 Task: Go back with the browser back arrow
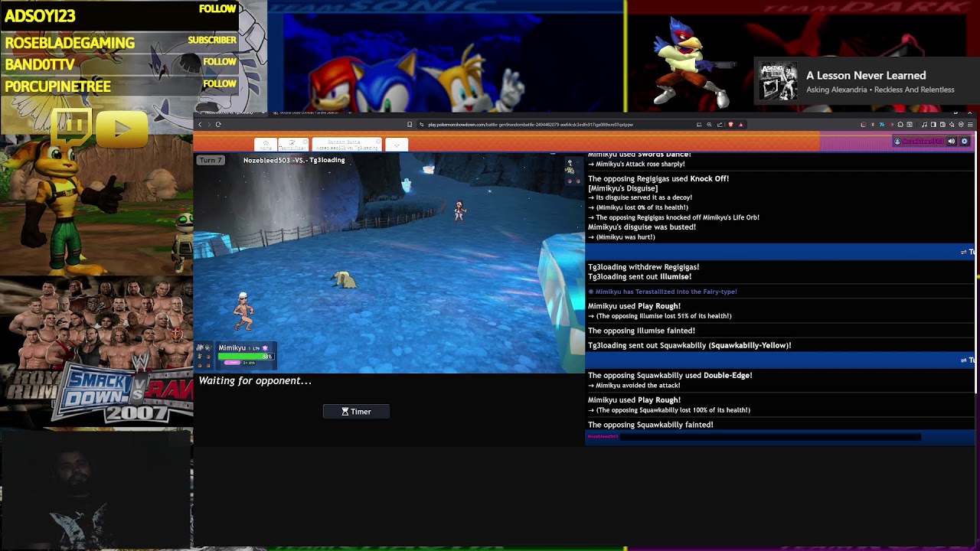pyautogui.click(x=200, y=124)
